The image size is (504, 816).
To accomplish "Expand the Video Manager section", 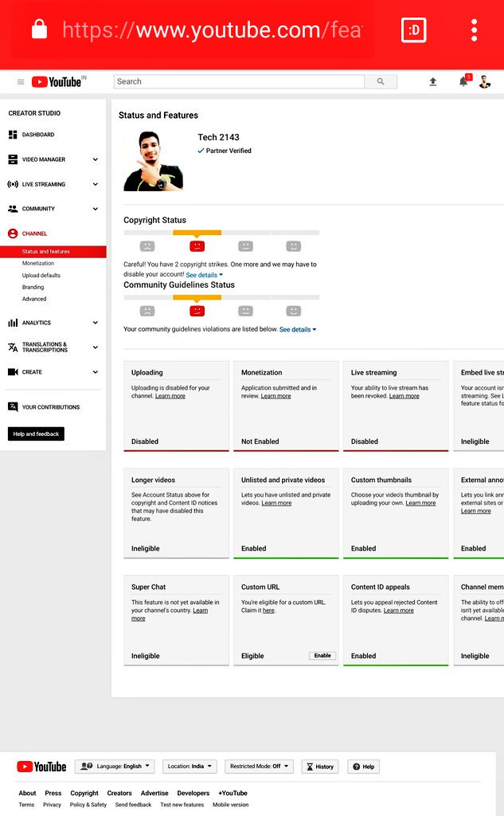I will coord(96,159).
